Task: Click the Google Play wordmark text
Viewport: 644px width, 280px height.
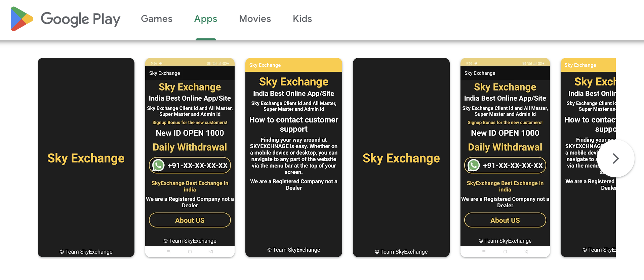Action: (x=80, y=19)
